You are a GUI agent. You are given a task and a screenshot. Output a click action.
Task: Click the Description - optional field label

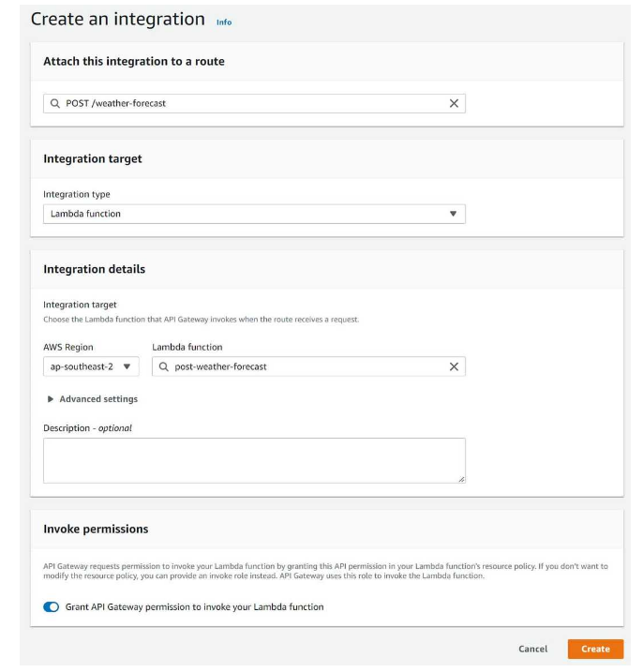click(x=87, y=428)
